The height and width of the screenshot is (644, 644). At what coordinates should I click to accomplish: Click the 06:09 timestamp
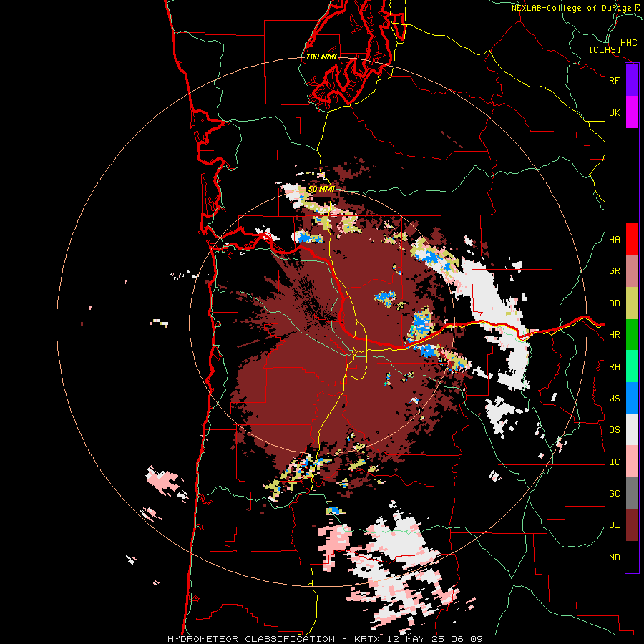click(466, 639)
